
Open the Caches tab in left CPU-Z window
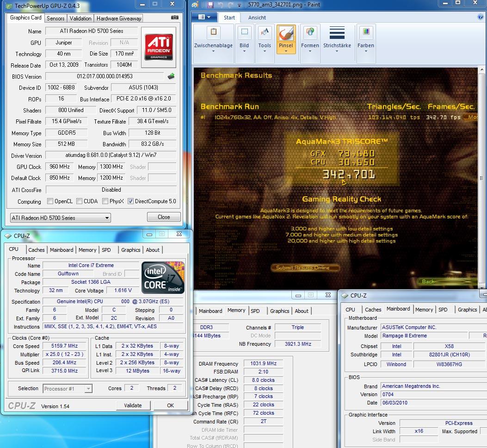37,249
